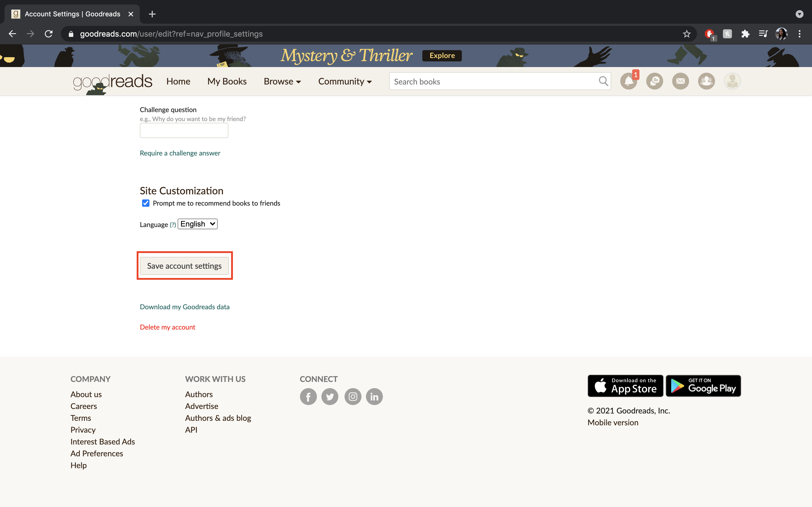The height and width of the screenshot is (507, 812).
Task: Click the challenge question input field
Action: tap(184, 130)
